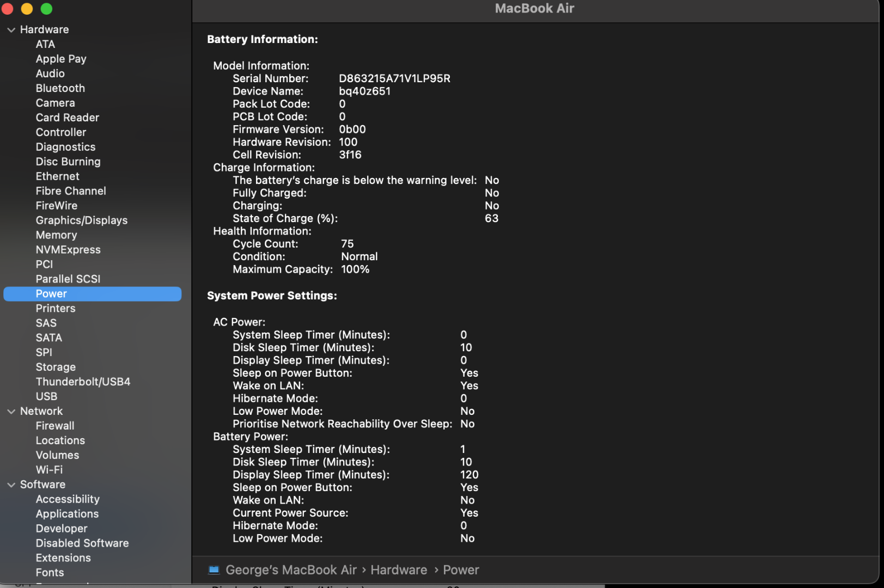Select Ethernet in the sidebar
Viewport: 884px width, 588px height.
click(x=57, y=176)
